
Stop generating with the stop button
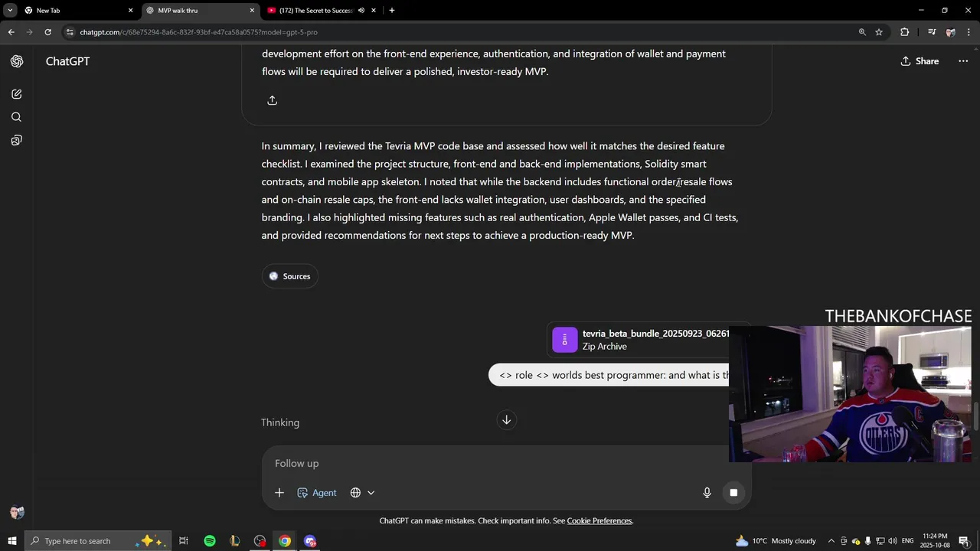click(733, 493)
